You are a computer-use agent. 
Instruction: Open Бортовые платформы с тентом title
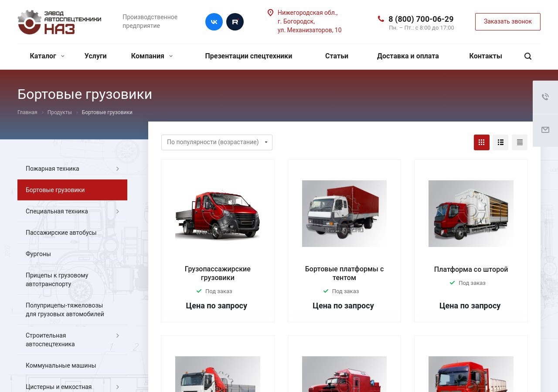point(344,274)
